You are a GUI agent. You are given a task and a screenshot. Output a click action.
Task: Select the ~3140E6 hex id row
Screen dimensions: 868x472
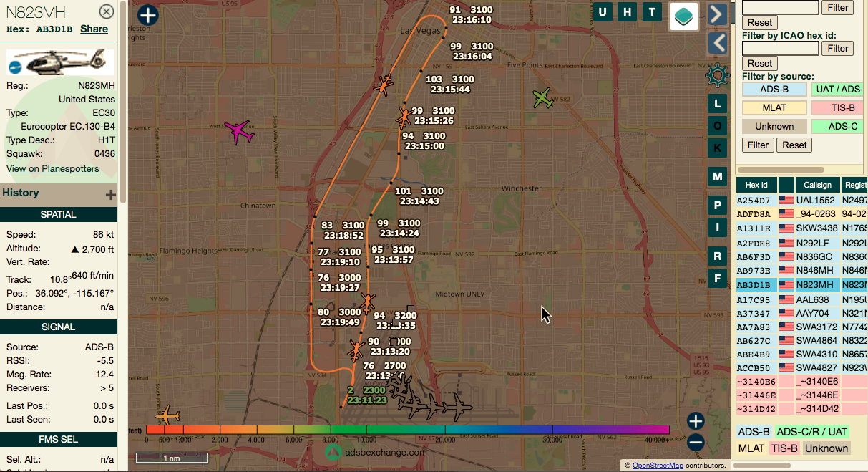(x=802, y=382)
